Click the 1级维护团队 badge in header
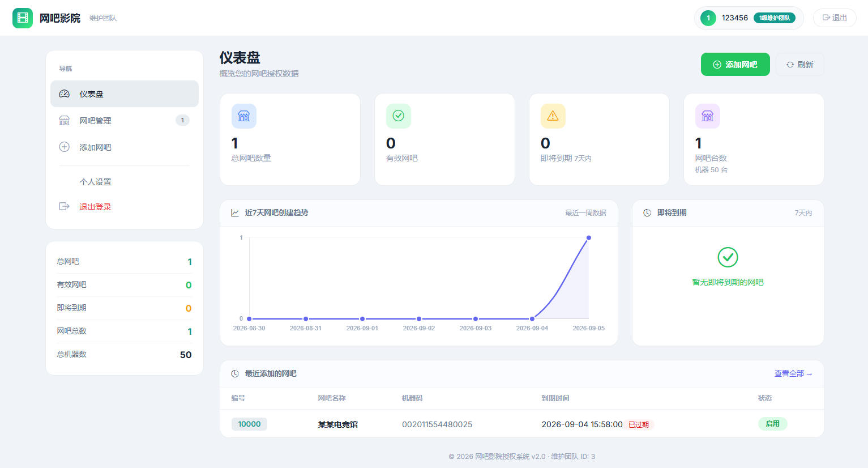Viewport: 868px width, 468px height. coord(775,18)
